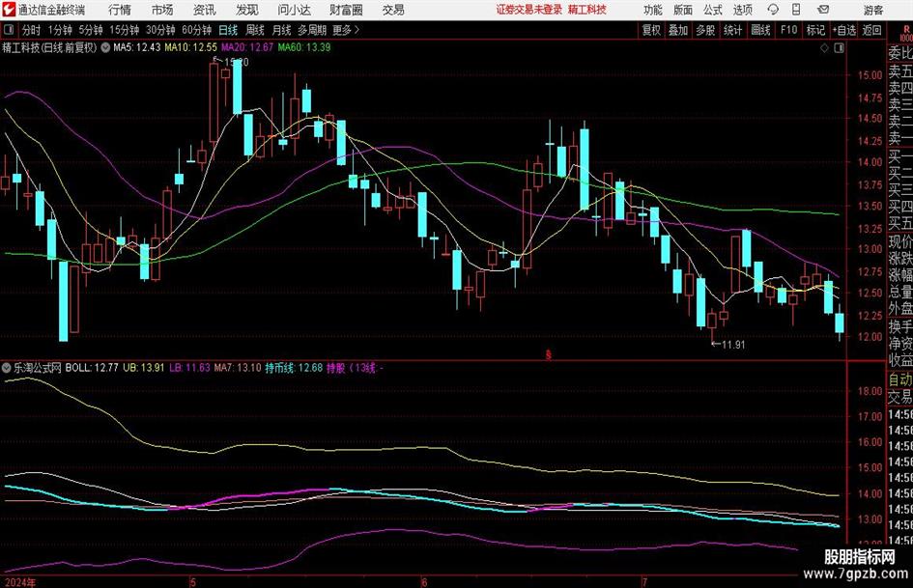Switch to the 分时 intraday tab
The image size is (913, 588).
coord(32,30)
